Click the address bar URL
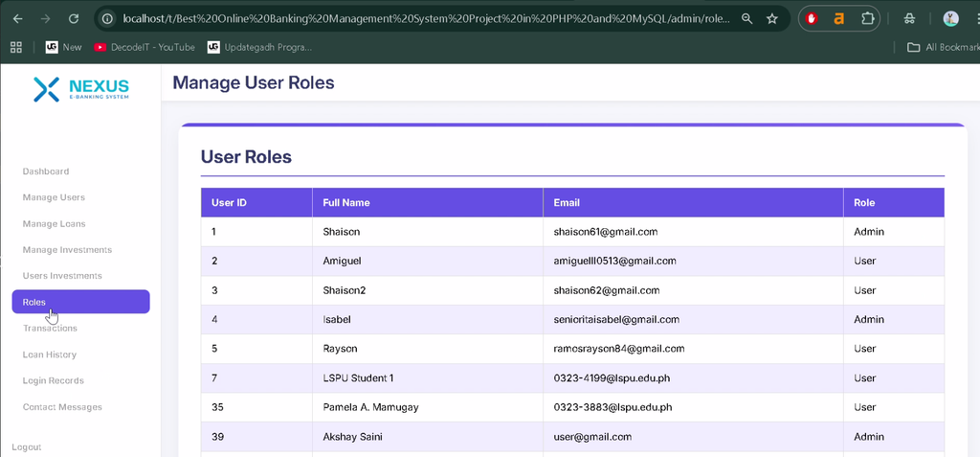Image resolution: width=980 pixels, height=457 pixels. (426, 19)
